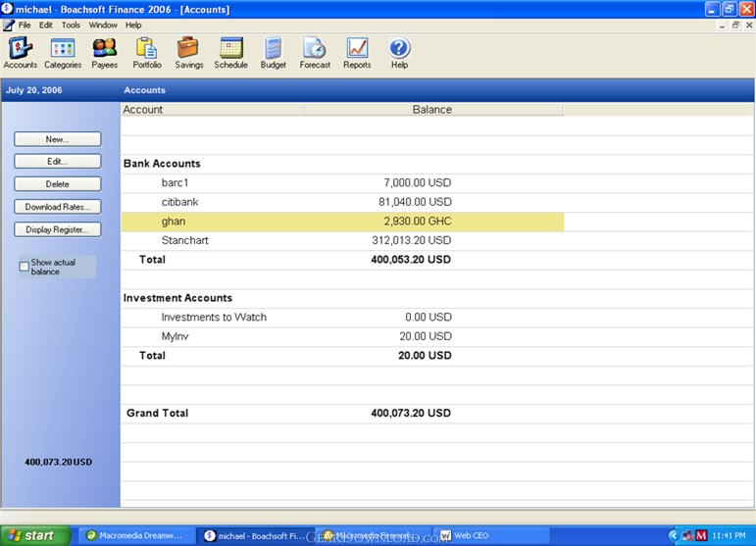Open the Forecast toolbar icon
Screen dimensions: 756x546
[x=315, y=53]
